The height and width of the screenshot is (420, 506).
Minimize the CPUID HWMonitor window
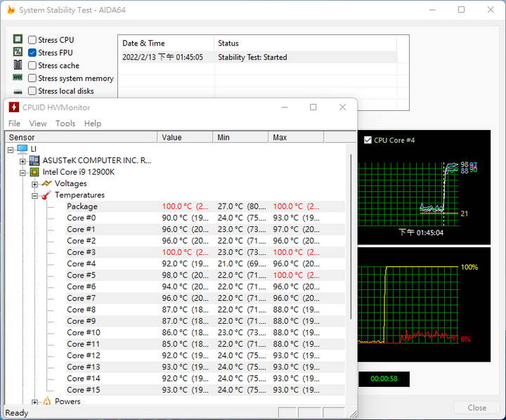pos(285,107)
